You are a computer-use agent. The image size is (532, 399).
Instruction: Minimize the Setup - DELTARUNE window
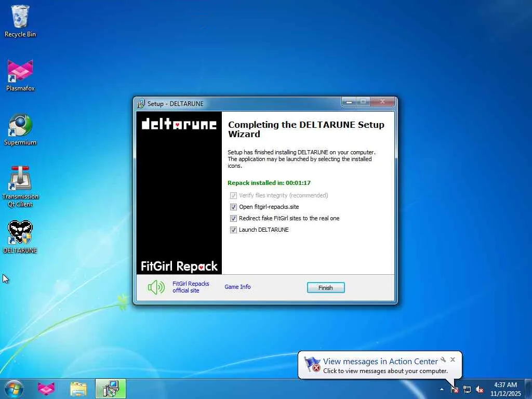pos(349,101)
